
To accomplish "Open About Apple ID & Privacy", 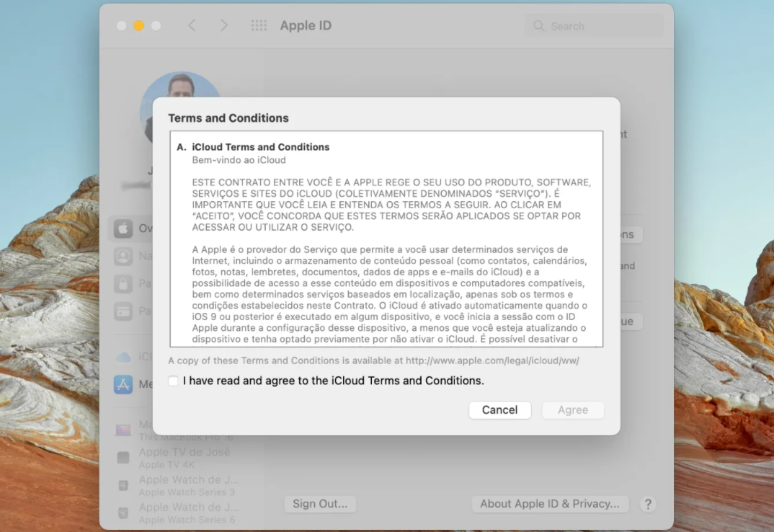I will coord(549,504).
